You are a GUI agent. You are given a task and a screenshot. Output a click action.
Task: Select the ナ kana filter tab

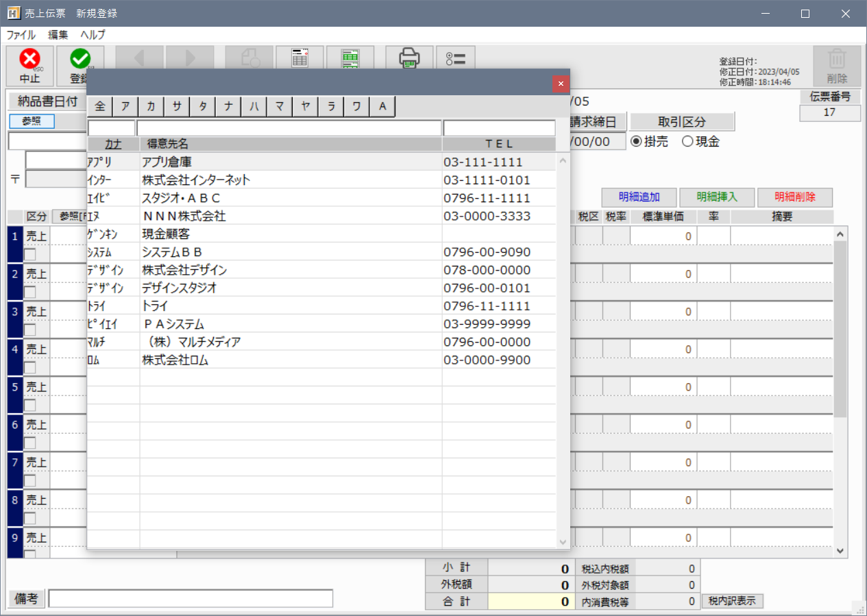pyautogui.click(x=228, y=106)
